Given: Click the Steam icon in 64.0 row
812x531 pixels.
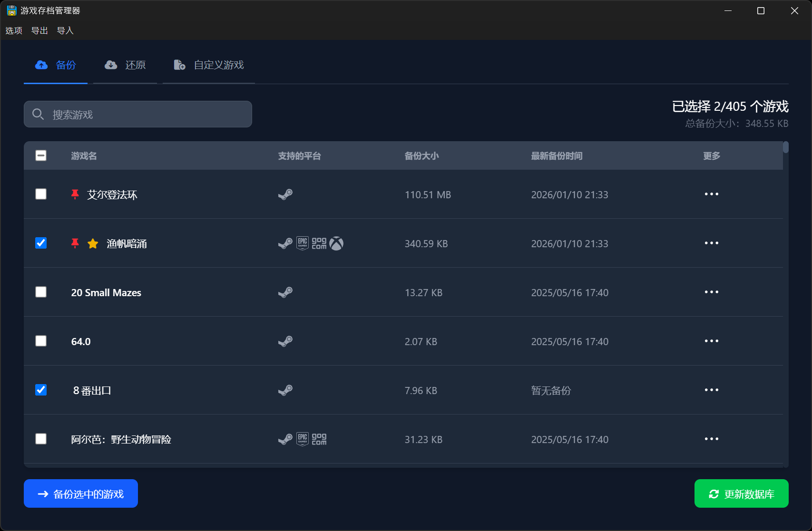Looking at the screenshot, I should [285, 341].
